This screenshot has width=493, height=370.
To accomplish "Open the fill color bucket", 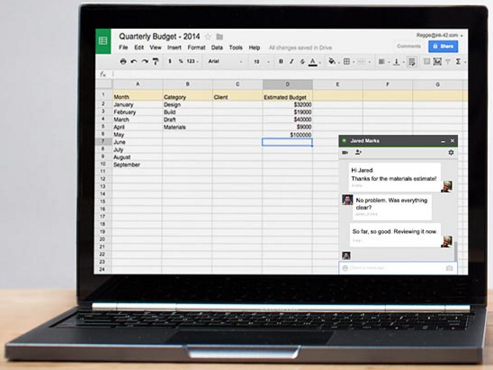I will coord(332,61).
